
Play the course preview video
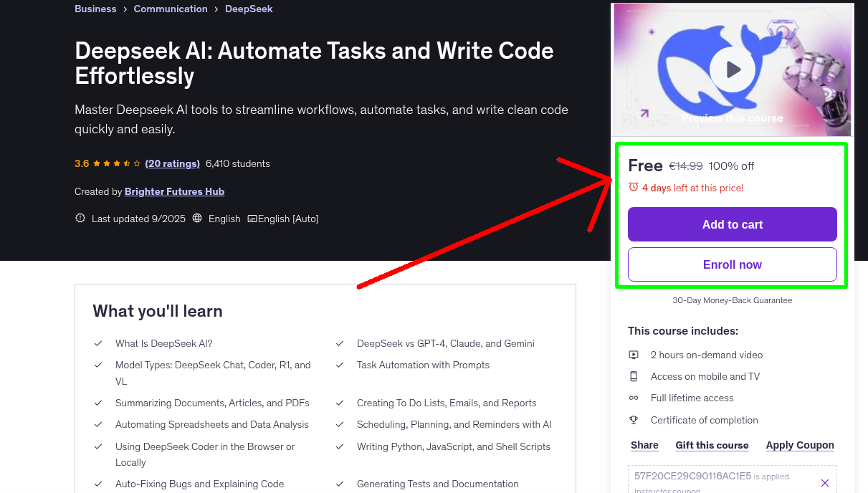click(x=732, y=69)
